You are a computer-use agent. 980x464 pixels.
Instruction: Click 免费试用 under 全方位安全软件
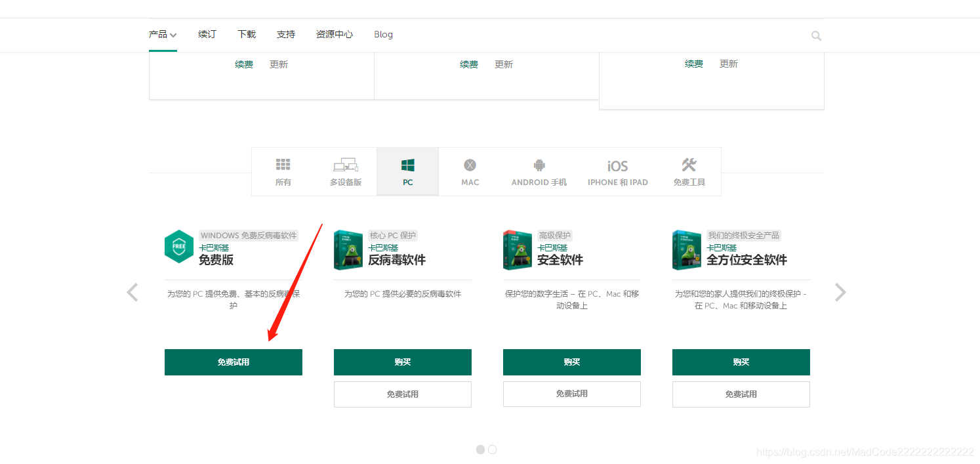(741, 394)
